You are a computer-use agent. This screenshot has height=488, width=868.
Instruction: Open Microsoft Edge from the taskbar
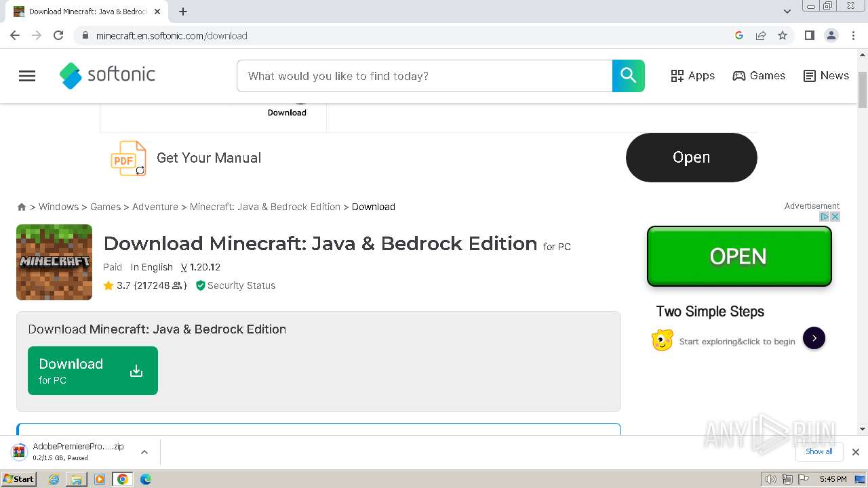(146, 479)
